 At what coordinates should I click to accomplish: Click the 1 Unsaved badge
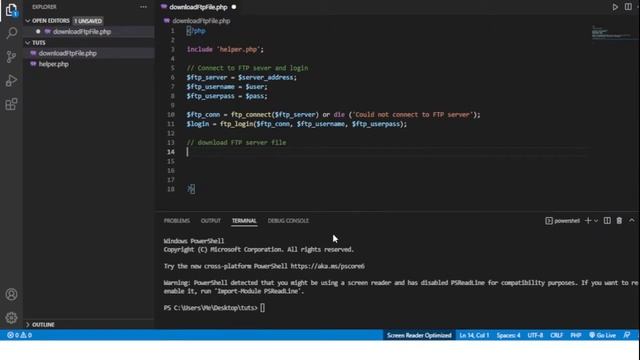click(88, 21)
